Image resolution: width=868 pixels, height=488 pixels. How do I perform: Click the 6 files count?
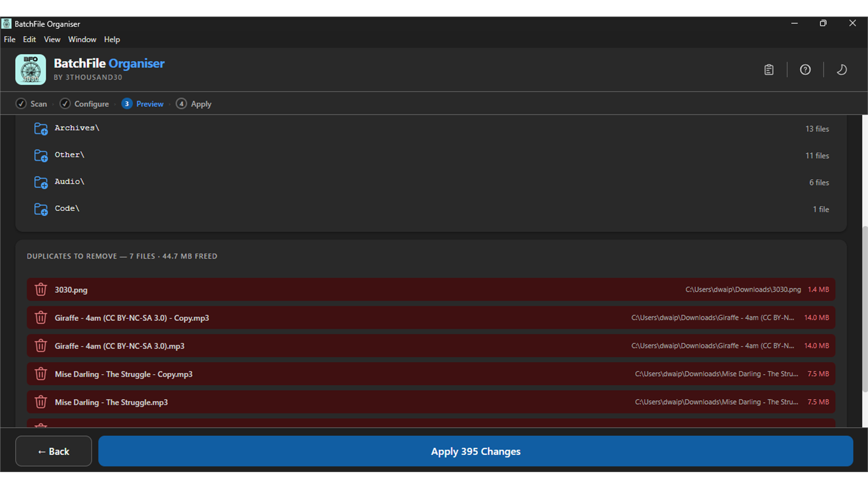[819, 182]
